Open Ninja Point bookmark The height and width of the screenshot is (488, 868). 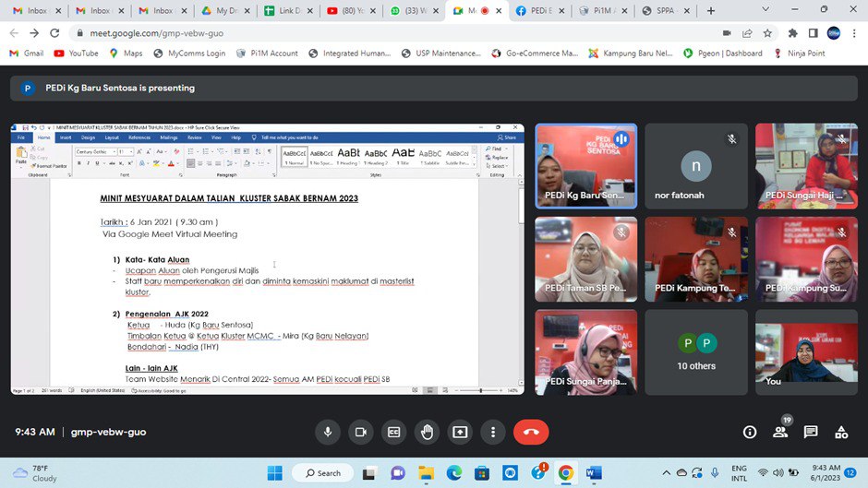point(800,54)
